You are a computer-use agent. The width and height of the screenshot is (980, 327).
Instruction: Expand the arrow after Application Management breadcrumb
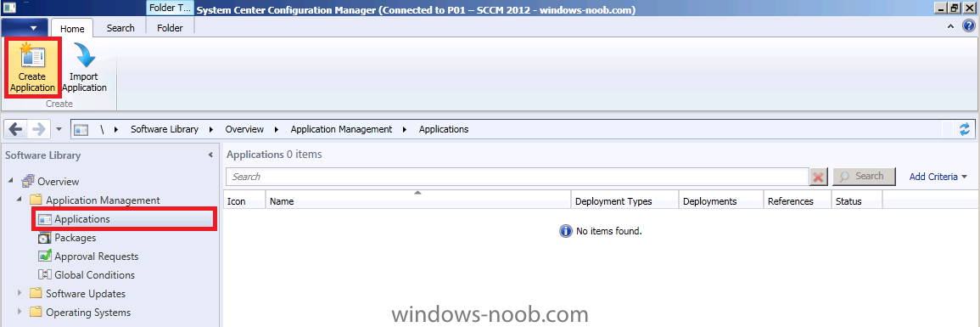click(x=405, y=129)
